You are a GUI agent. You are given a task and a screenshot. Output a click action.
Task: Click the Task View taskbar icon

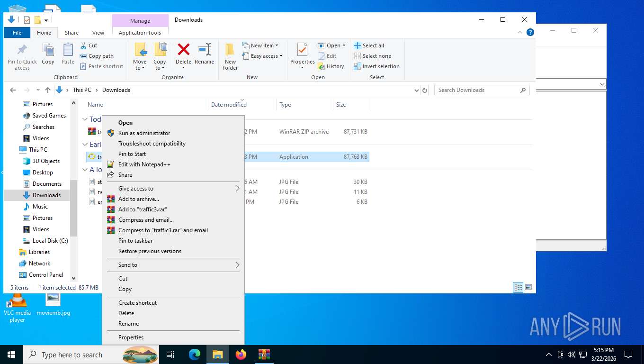[x=170, y=354]
